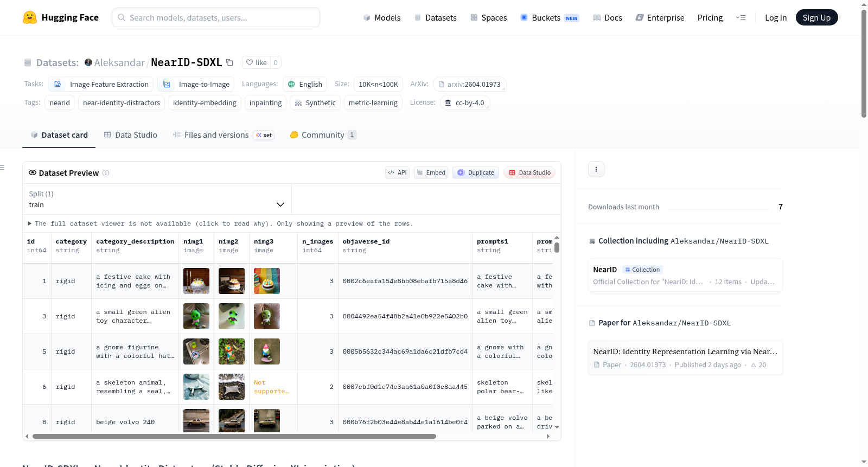
Task: Click the cc-by-4.0 license tag
Action: click(465, 103)
